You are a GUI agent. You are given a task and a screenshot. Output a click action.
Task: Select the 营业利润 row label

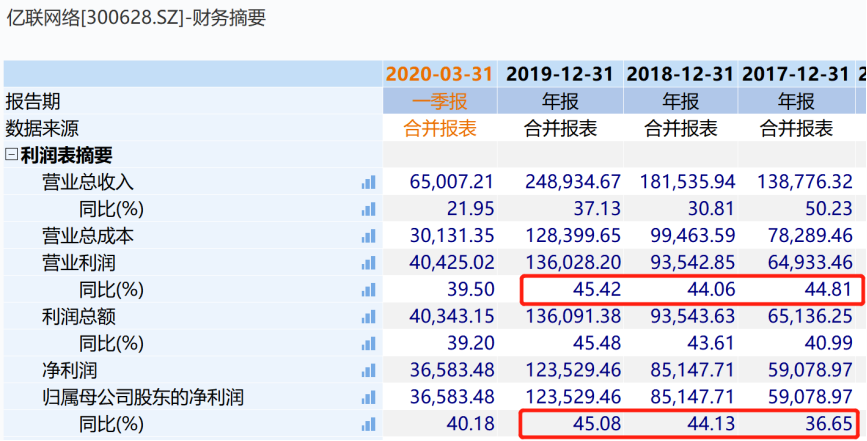point(79,262)
